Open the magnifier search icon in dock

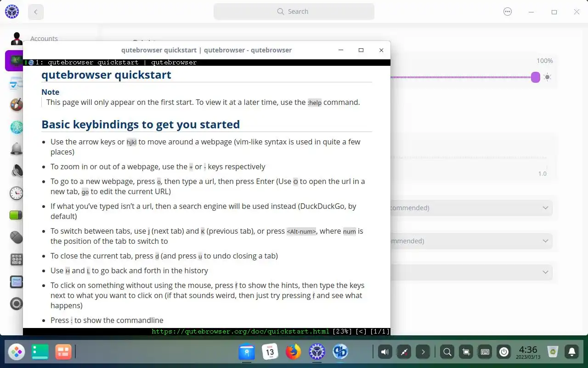click(447, 352)
